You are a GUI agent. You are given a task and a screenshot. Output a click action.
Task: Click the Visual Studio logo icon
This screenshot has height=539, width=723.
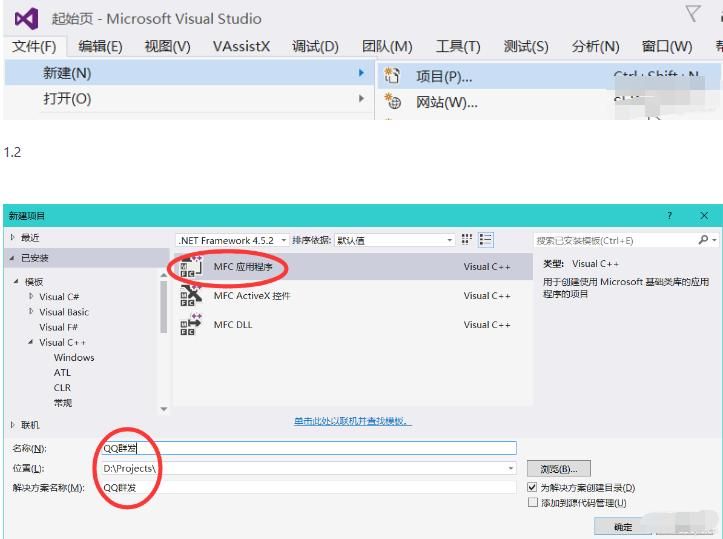[26, 19]
